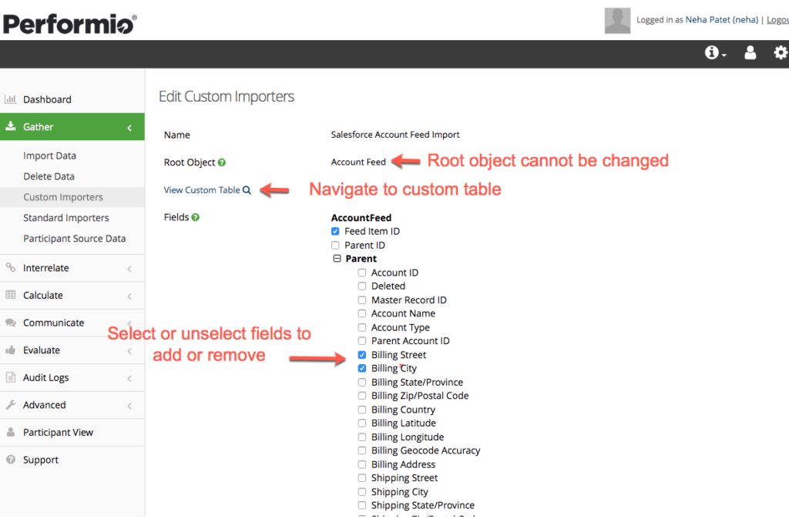Viewport: 789px width, 532px height.
Task: Click the Support question mark icon
Action: [11, 459]
